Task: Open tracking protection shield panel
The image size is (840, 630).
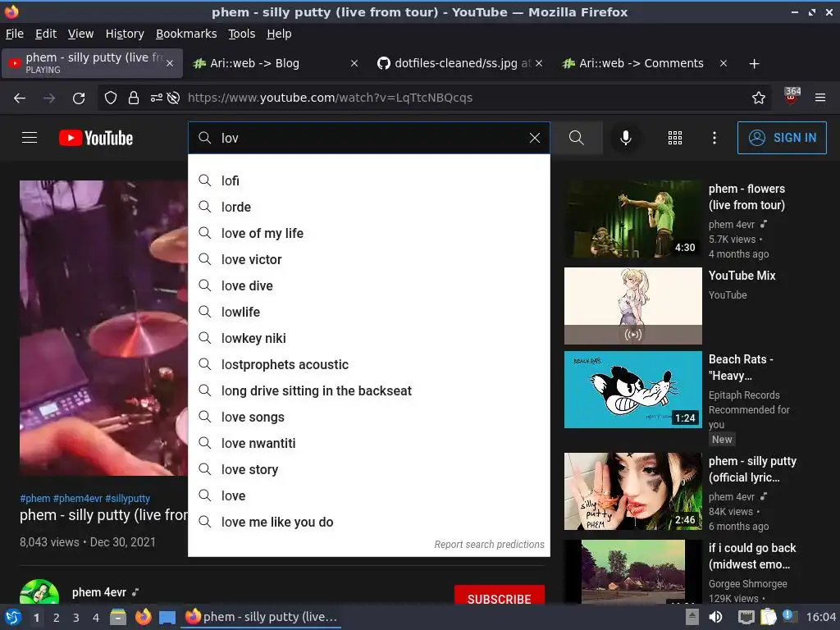Action: point(111,98)
